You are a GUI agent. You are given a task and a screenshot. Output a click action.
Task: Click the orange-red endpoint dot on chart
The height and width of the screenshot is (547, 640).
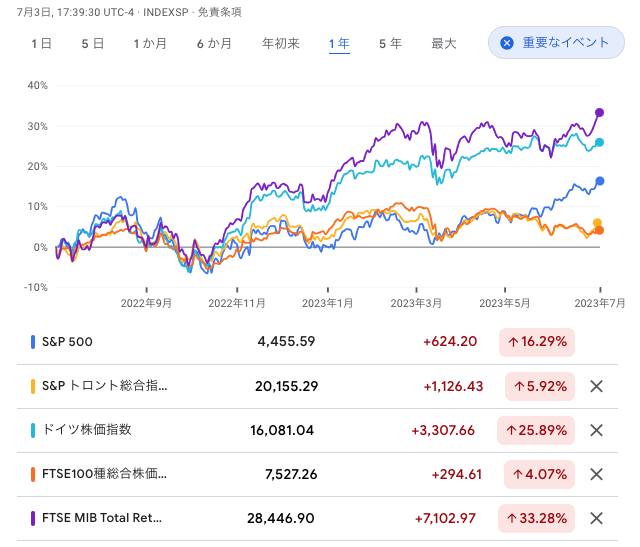coord(599,231)
